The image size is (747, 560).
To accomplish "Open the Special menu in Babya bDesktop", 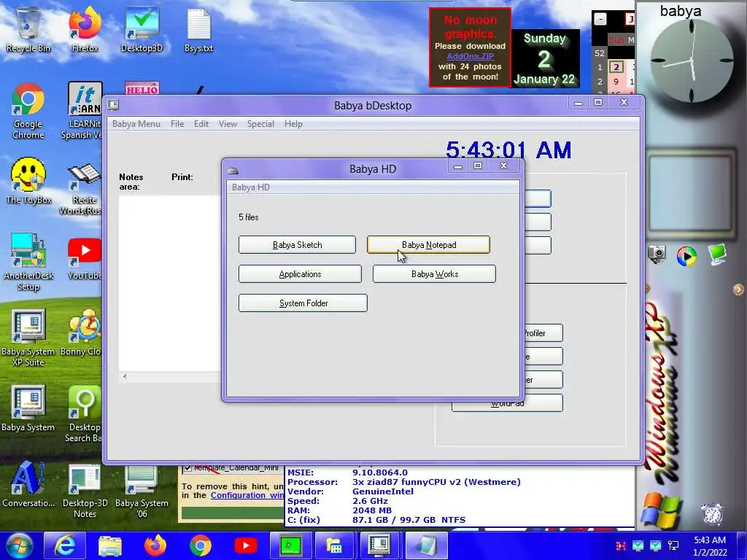I will click(260, 124).
